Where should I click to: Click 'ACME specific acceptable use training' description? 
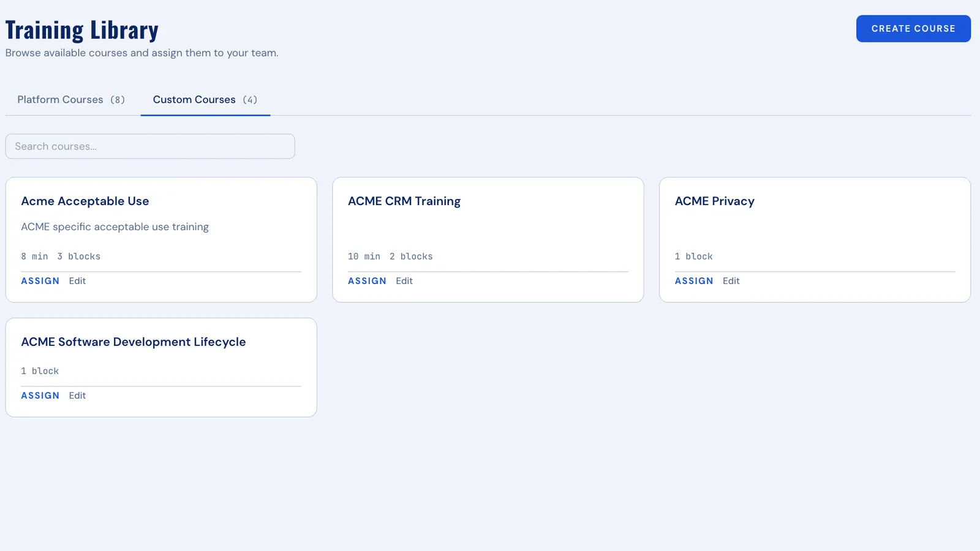click(115, 227)
